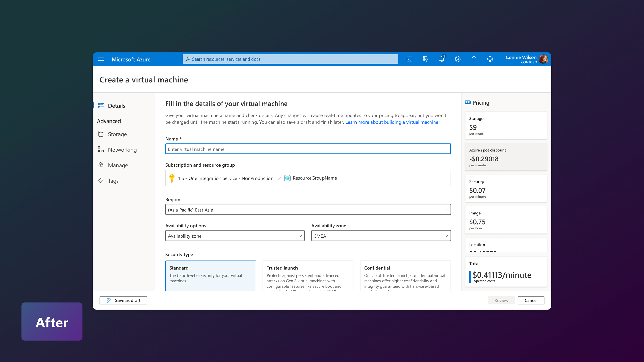Open directory and subscription filter icon
Image resolution: width=644 pixels, height=362 pixels.
pyautogui.click(x=426, y=59)
